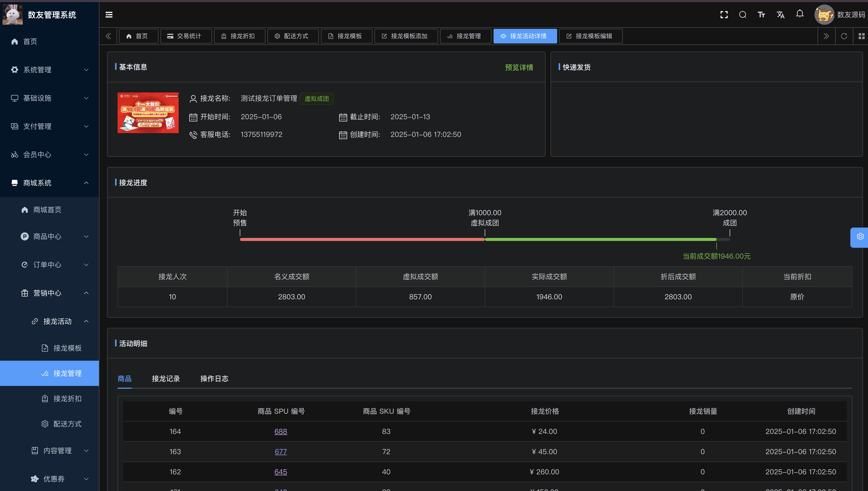Expand 会员中心 menu

49,155
